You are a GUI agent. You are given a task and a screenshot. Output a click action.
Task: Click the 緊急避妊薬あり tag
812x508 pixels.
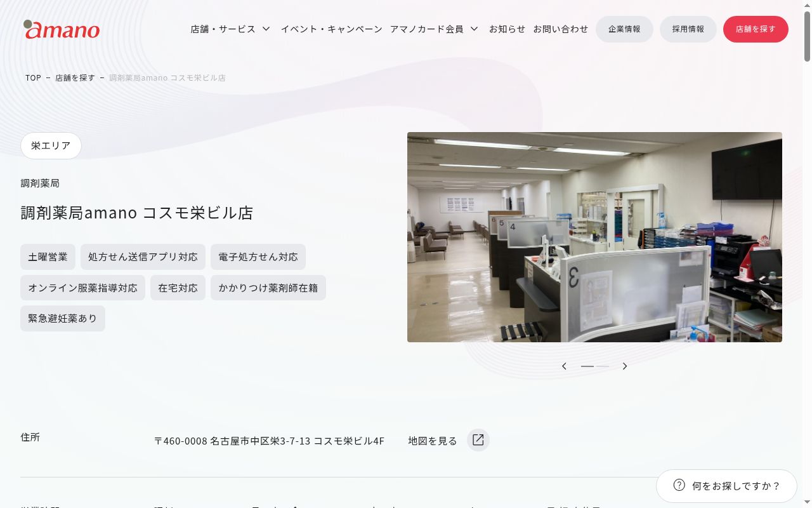(x=63, y=318)
